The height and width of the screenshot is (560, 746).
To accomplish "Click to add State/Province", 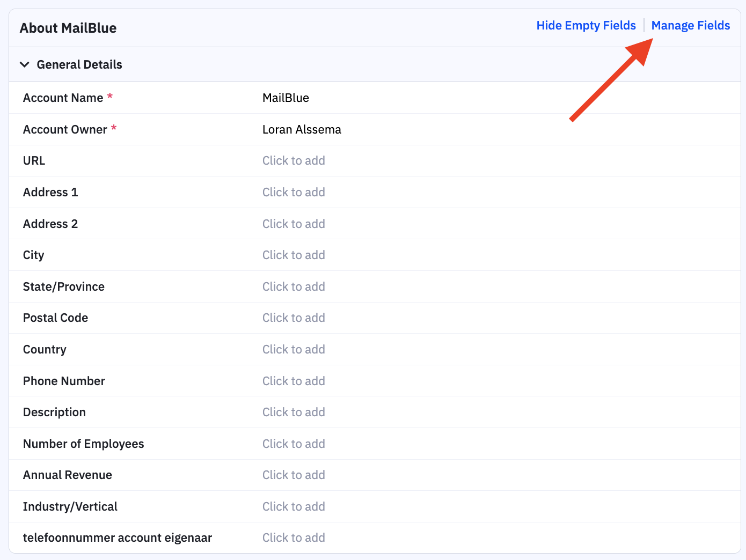I will coord(294,287).
